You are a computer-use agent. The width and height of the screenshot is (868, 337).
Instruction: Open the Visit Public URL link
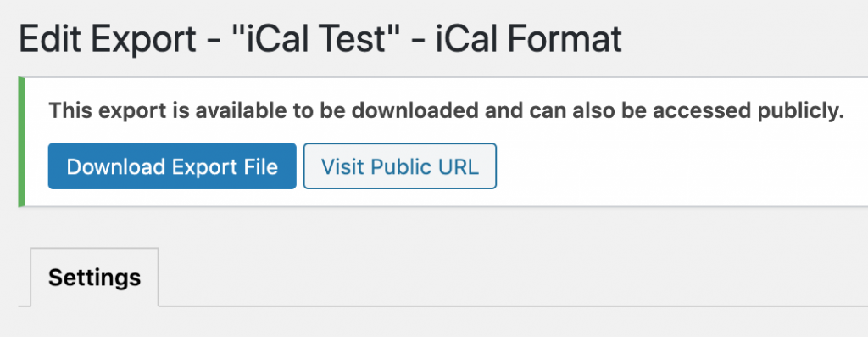click(x=400, y=166)
